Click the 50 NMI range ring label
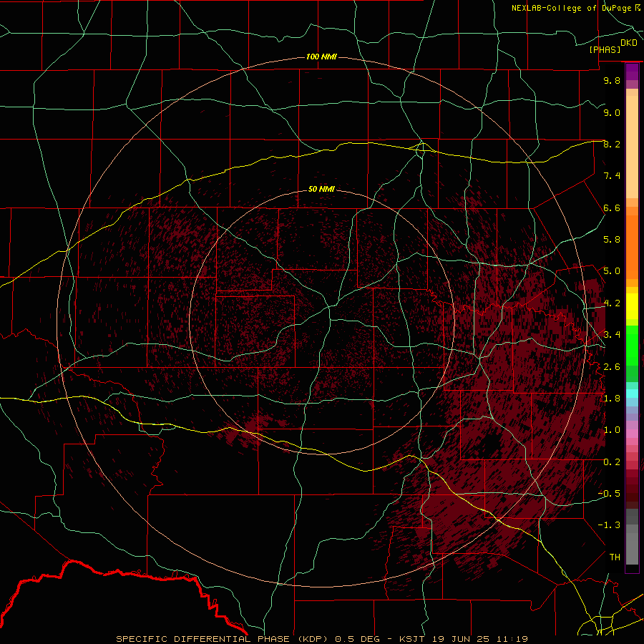This screenshot has width=644, height=644. 321,190
